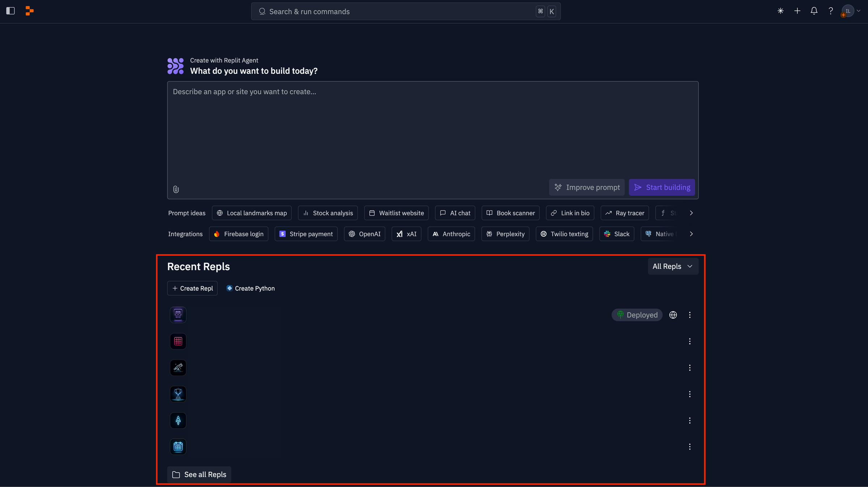Open the help question mark icon
868x487 pixels.
tap(831, 11)
